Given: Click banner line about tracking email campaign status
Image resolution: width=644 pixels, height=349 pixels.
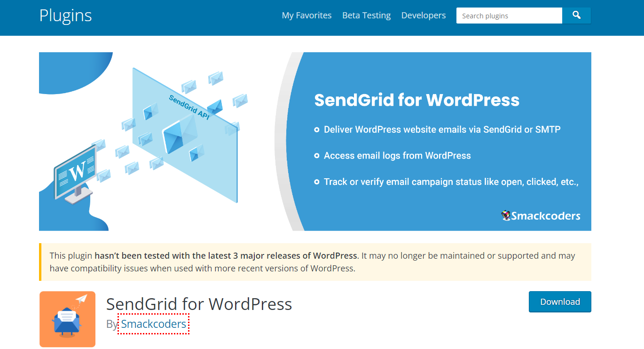Looking at the screenshot, I should point(451,182).
